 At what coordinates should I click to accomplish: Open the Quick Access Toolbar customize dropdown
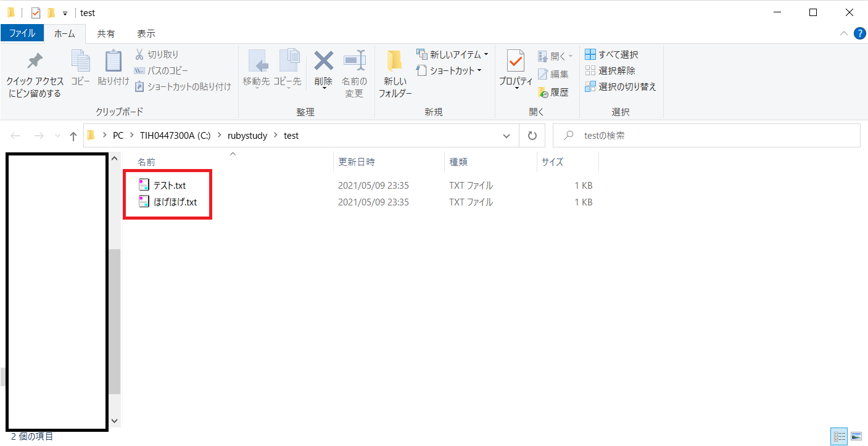tap(65, 13)
